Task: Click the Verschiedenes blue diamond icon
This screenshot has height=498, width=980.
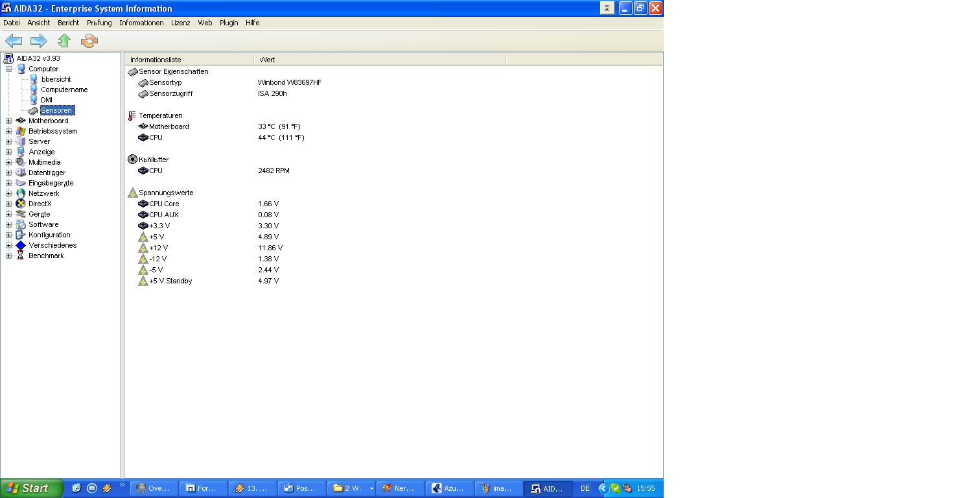Action: (x=21, y=245)
